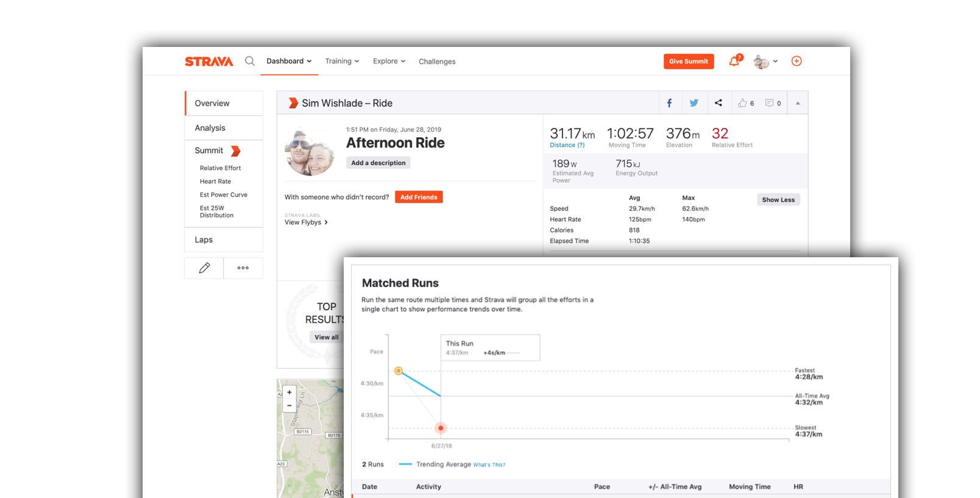
Task: Click View all top results
Action: coord(327,337)
